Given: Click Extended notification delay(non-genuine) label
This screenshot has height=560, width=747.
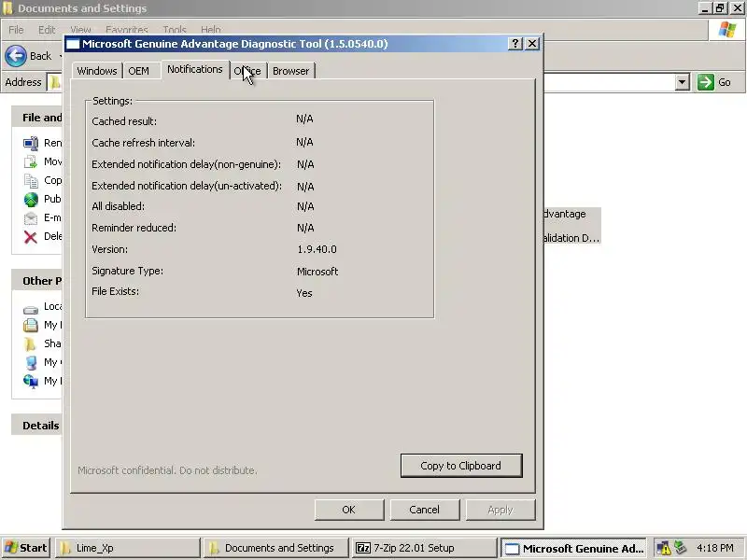Looking at the screenshot, I should click(186, 164).
